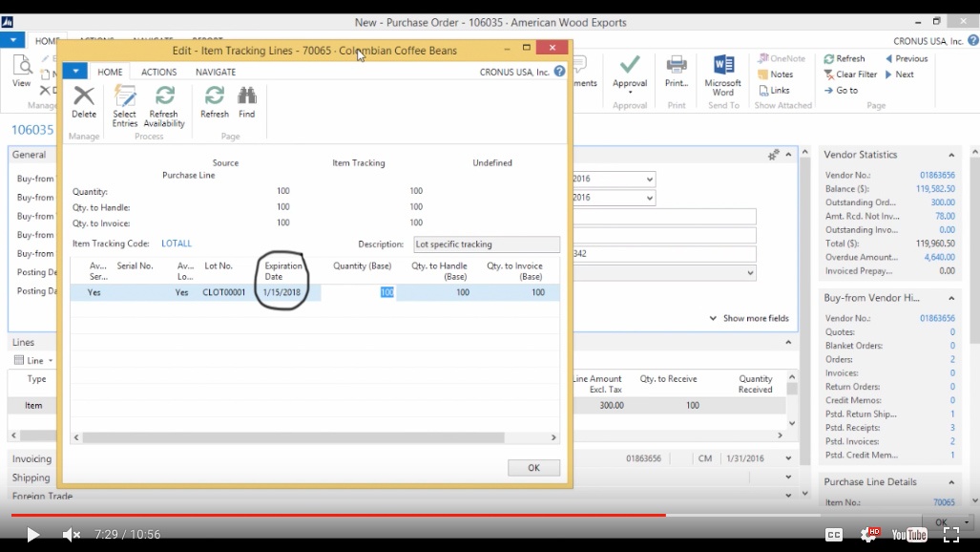
Task: Open LOTALL item tracking code link
Action: click(177, 244)
